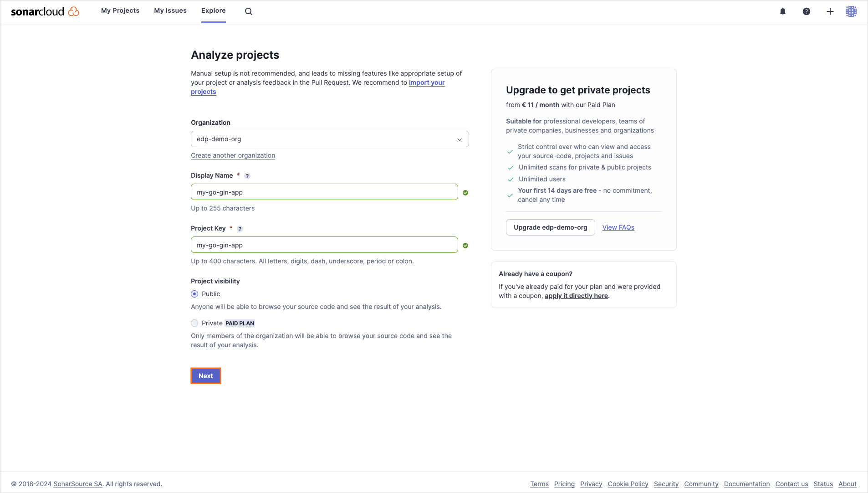Screen dimensions: 868x493
Task: Click into the Display Name field
Action: 324,192
